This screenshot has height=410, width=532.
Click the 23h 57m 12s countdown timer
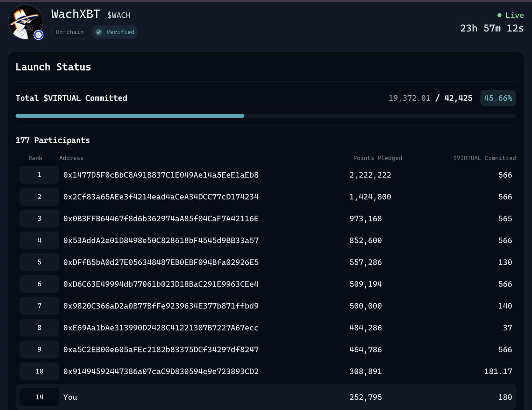click(x=492, y=28)
